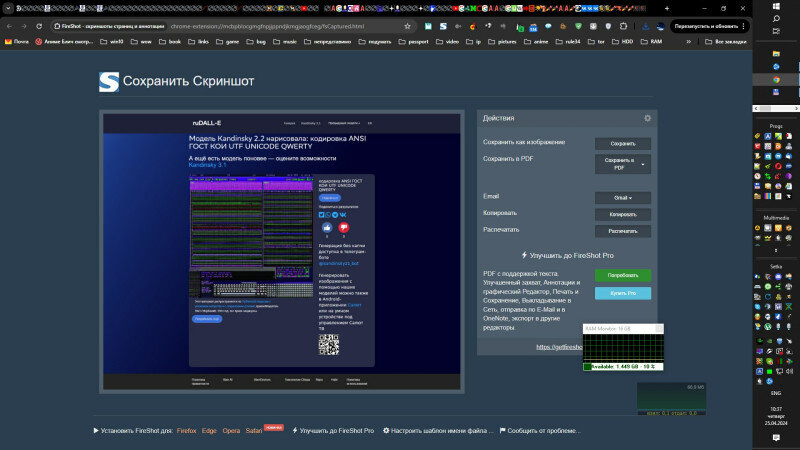Viewport: 800px width, 450px height.
Task: Click the green Попробовать button
Action: click(x=622, y=276)
